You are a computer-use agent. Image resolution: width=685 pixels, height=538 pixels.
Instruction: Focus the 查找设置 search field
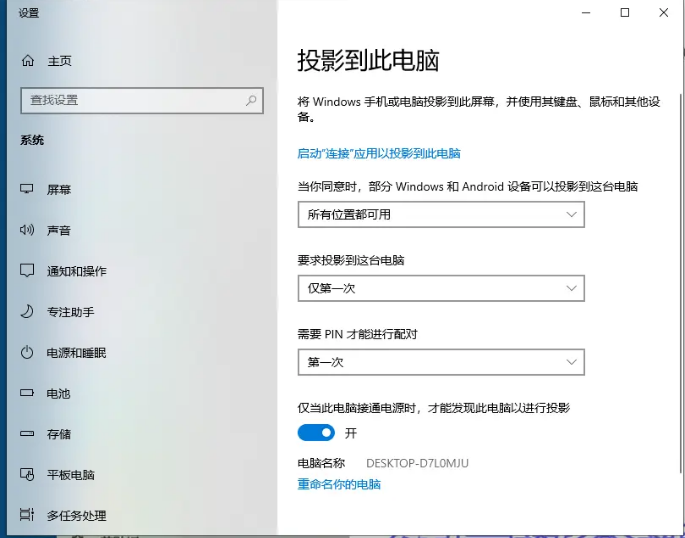coord(142,100)
